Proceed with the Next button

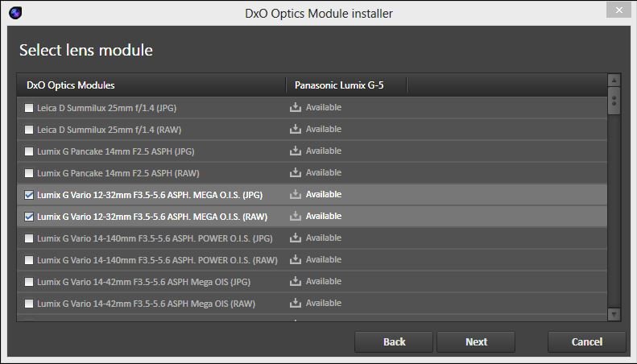pyautogui.click(x=476, y=341)
